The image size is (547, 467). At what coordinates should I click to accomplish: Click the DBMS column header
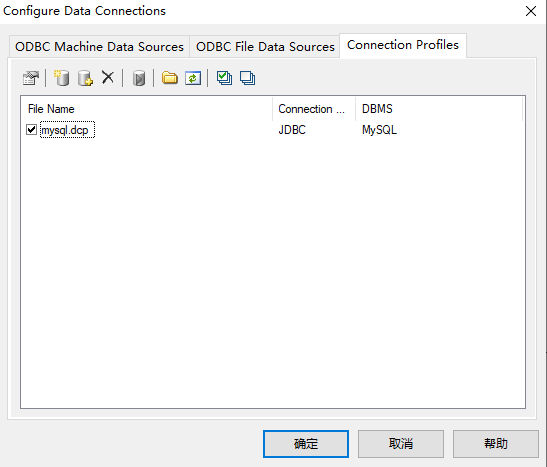tap(439, 109)
